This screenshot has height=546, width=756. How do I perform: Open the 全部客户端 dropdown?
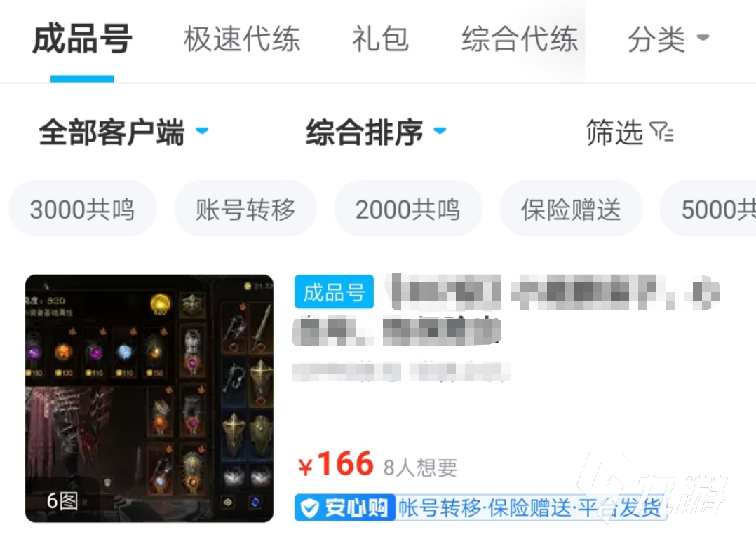point(123,132)
